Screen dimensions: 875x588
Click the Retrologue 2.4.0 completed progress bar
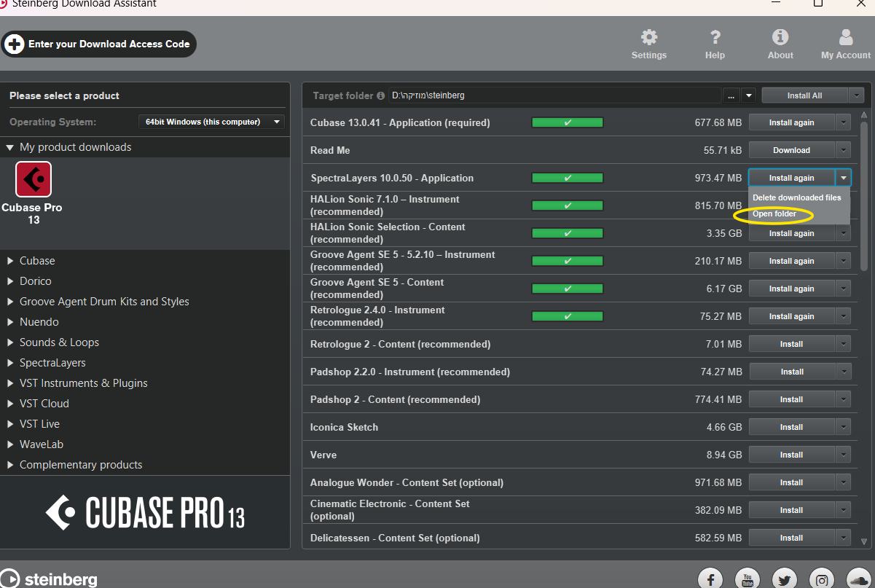(568, 316)
